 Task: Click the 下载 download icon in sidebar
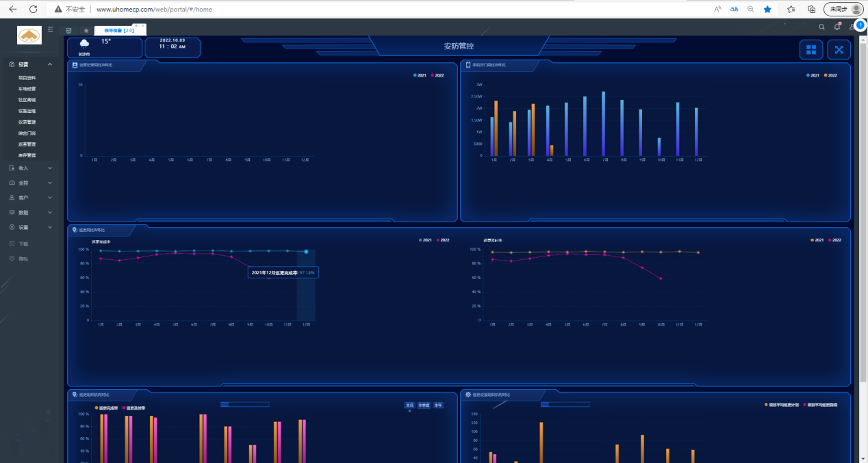point(12,243)
